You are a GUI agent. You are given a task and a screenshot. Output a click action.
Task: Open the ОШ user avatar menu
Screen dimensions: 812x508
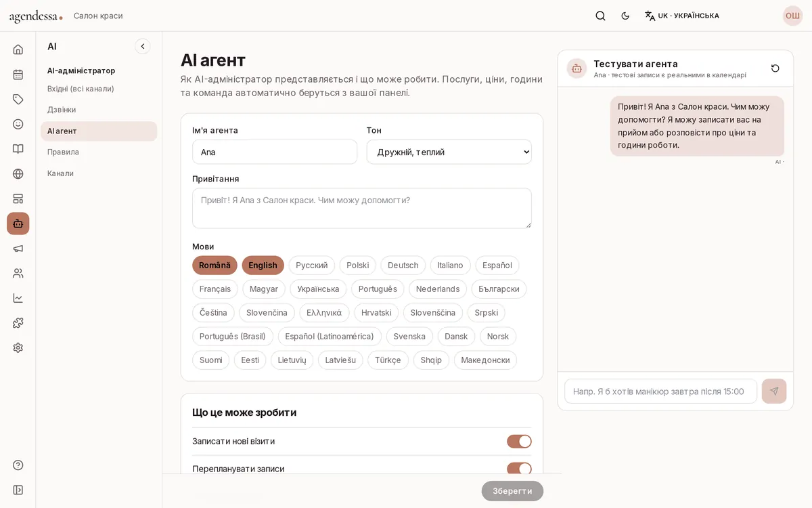[x=792, y=16]
